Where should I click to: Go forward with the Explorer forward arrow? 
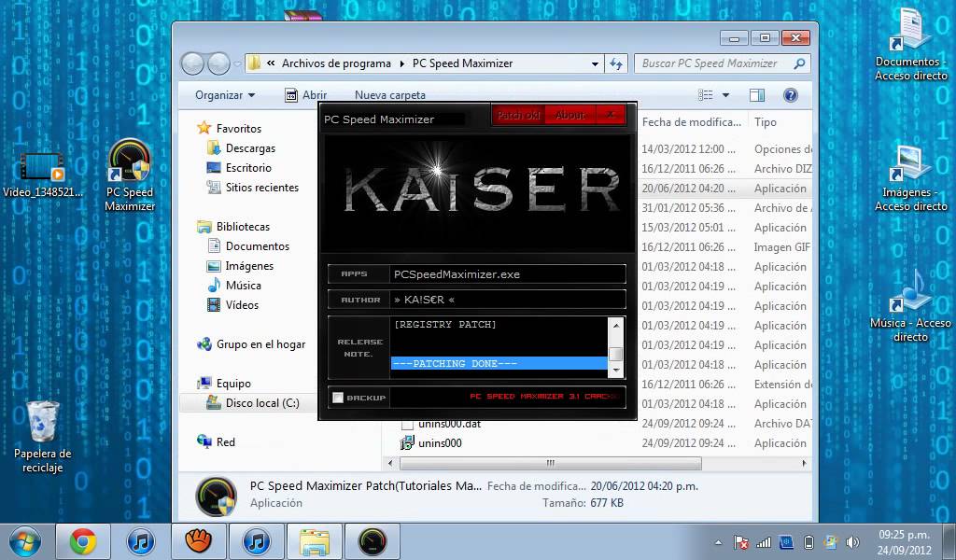(x=218, y=63)
